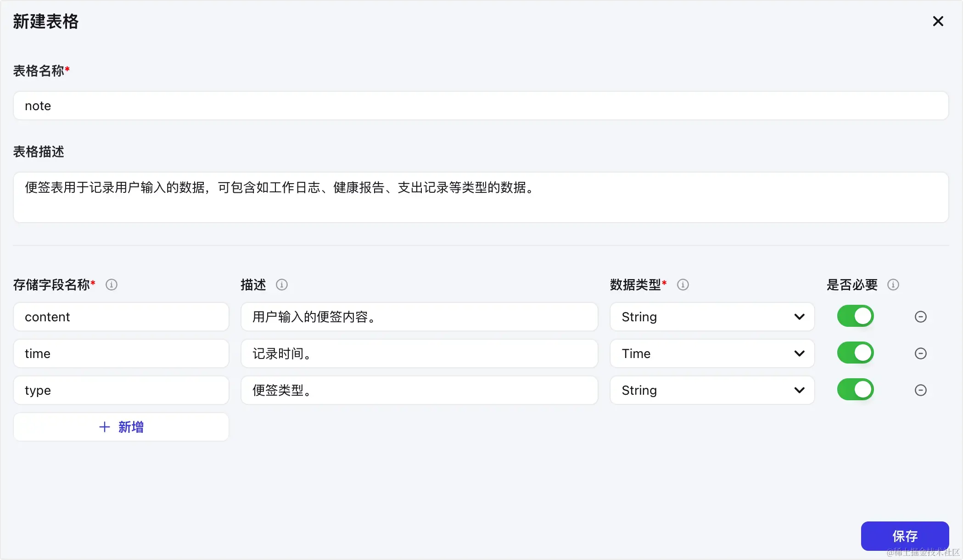The height and width of the screenshot is (560, 963).
Task: Open the Time data type dropdown
Action: 712,353
